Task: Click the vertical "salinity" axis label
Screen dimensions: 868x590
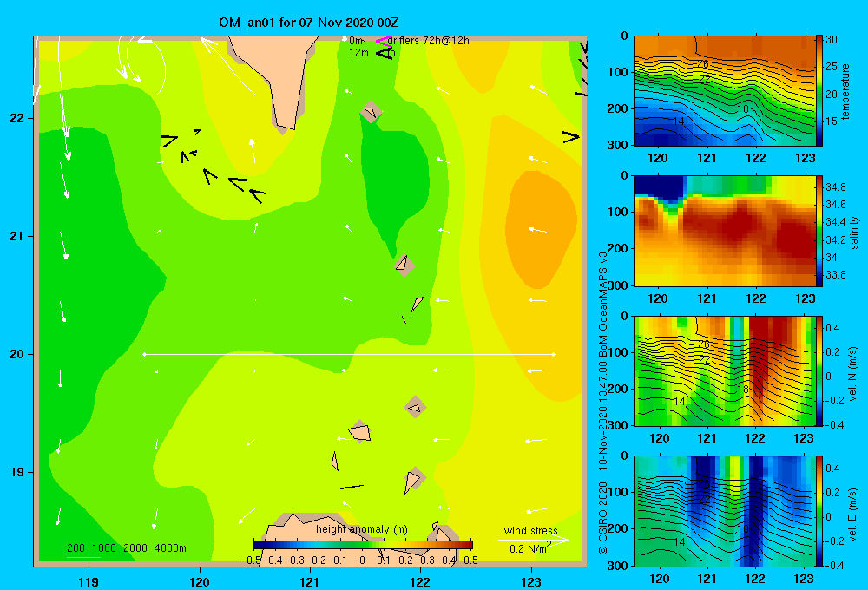Action: [x=855, y=233]
